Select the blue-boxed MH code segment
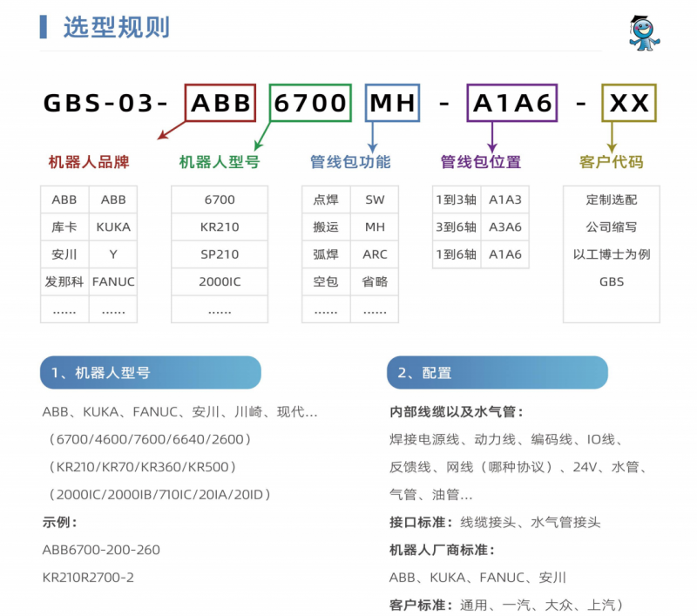The image size is (697, 616). (x=393, y=103)
